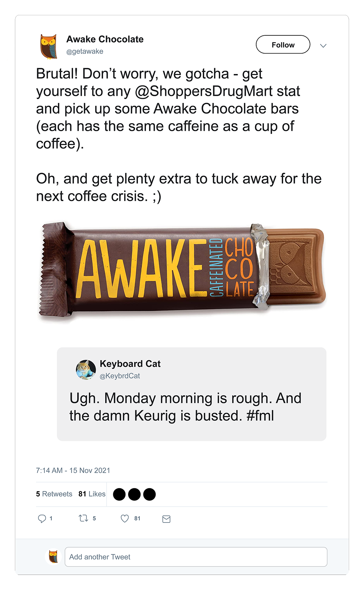Click the tweet timestamp 7:14 AM - 15 Nov 2021
364x591 pixels.
pos(73,470)
